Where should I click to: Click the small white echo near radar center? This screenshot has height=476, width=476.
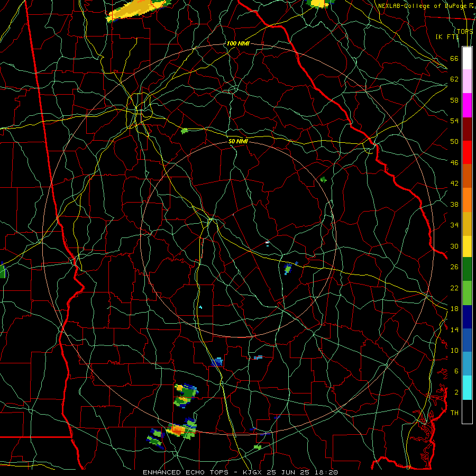pos(267,242)
